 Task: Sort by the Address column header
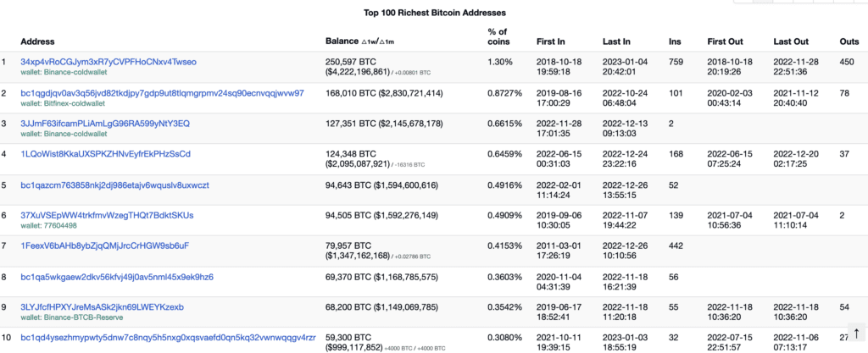point(37,41)
